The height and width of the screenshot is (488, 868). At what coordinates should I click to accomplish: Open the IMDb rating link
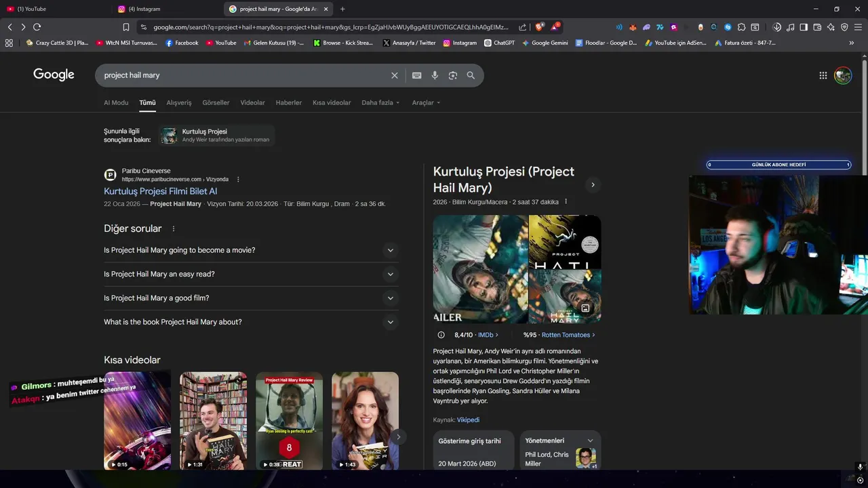tap(488, 335)
